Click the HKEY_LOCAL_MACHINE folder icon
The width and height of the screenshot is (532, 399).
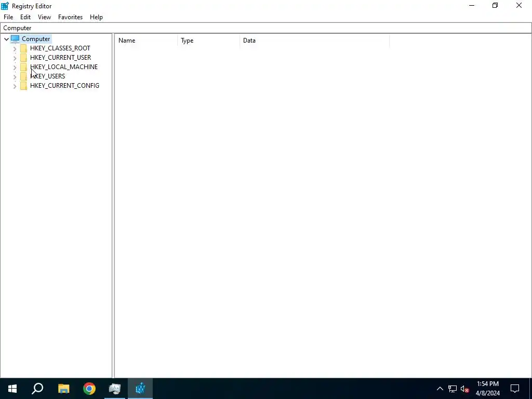pos(24,67)
